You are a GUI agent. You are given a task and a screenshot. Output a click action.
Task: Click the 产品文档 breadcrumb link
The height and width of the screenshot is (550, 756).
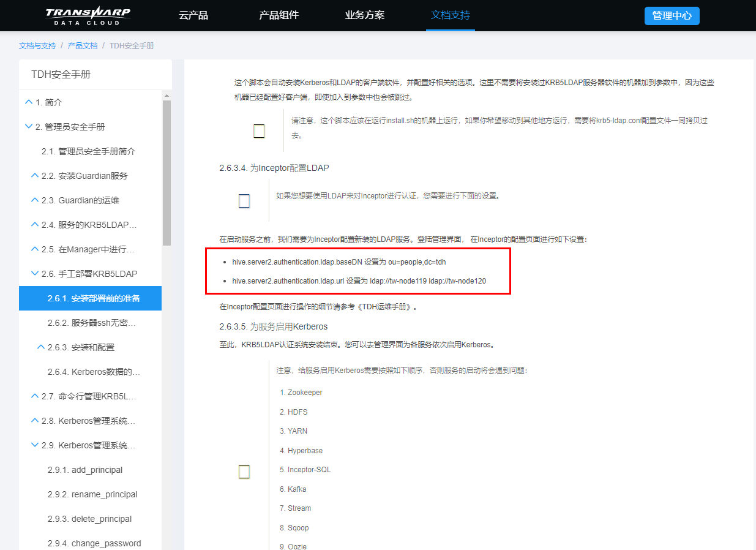[83, 46]
